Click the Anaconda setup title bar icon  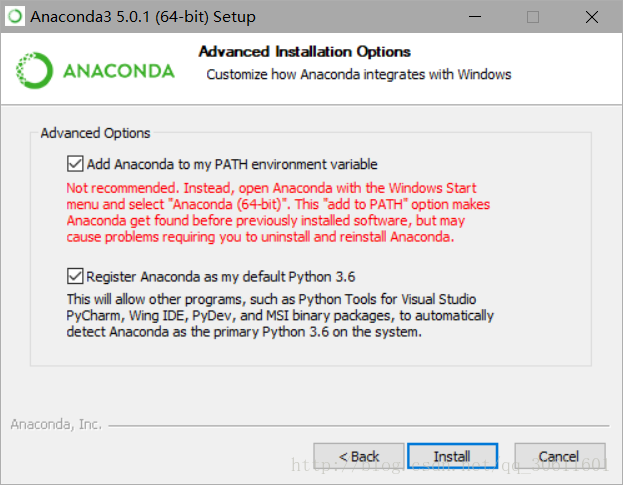coord(14,17)
